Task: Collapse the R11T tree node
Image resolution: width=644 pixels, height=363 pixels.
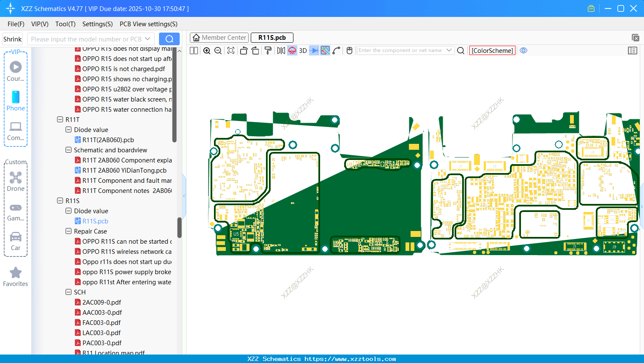Action: click(60, 120)
